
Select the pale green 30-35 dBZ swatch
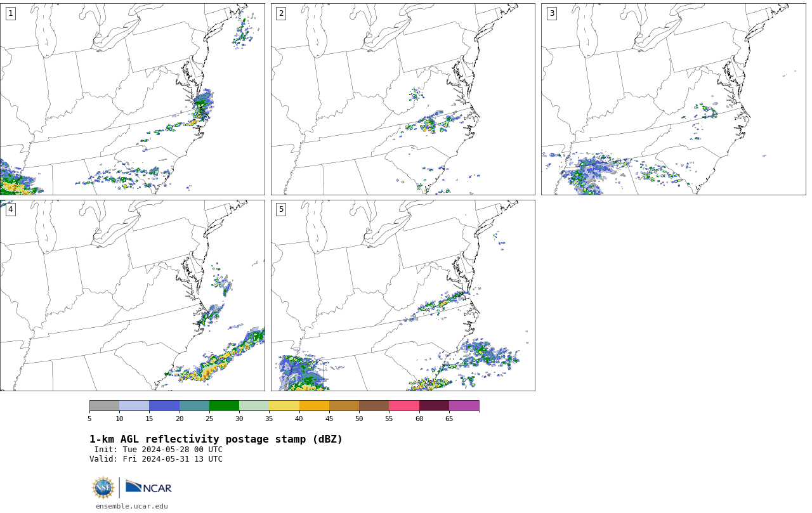254,406
